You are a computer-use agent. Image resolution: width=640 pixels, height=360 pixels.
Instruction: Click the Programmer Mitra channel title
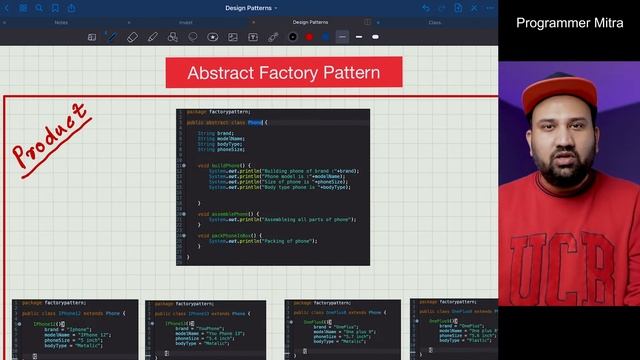[569, 23]
